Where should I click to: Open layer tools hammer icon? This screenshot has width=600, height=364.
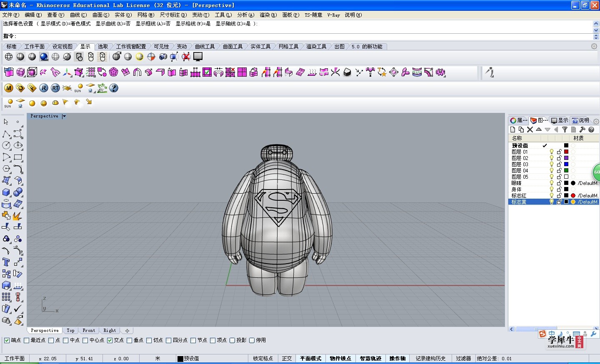(582, 130)
